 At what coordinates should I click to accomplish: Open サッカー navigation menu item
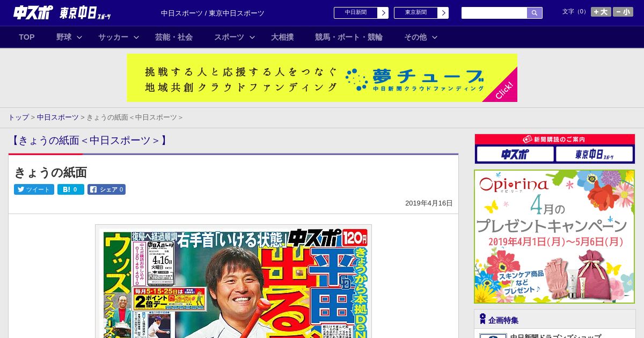tap(113, 37)
